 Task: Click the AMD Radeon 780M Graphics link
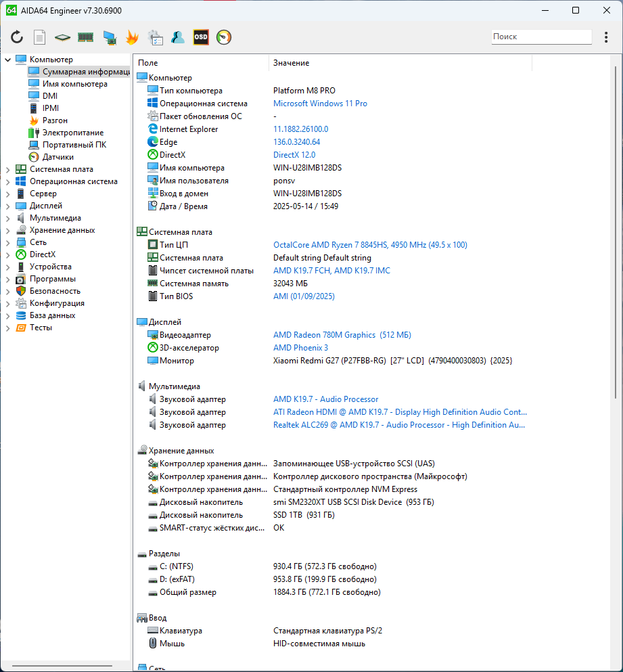click(324, 335)
